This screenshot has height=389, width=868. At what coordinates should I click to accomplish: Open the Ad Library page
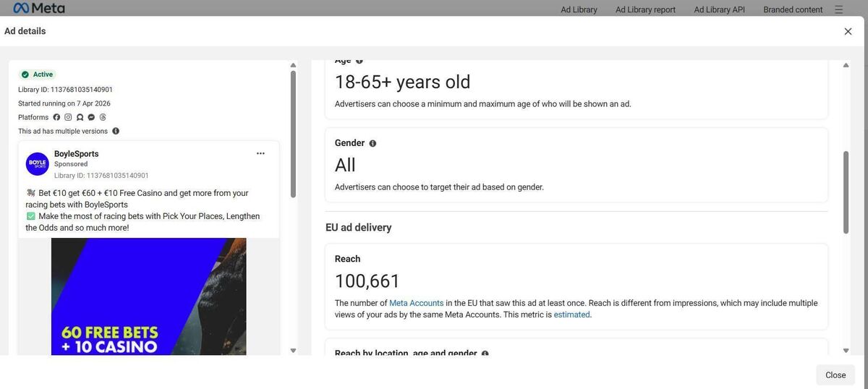[x=579, y=9]
